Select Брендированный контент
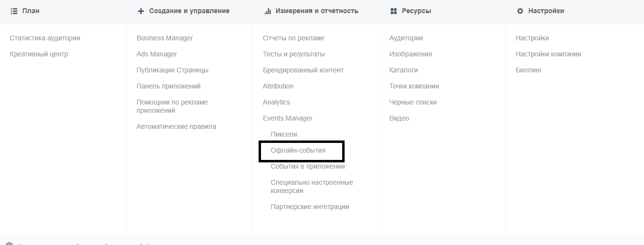 pos(303,70)
